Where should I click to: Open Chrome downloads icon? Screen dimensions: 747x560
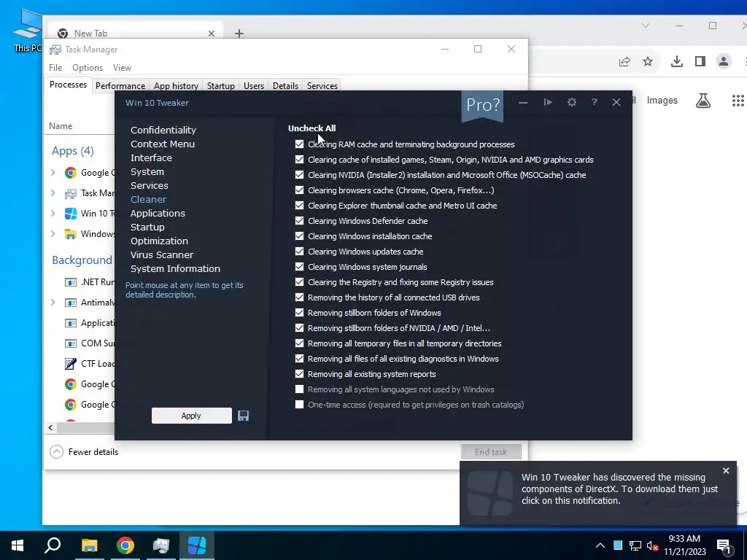point(676,61)
